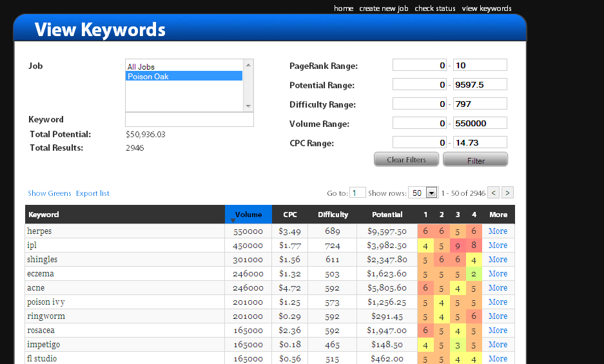Open More for the rosacea row
This screenshot has width=604, height=364.
[x=498, y=330]
